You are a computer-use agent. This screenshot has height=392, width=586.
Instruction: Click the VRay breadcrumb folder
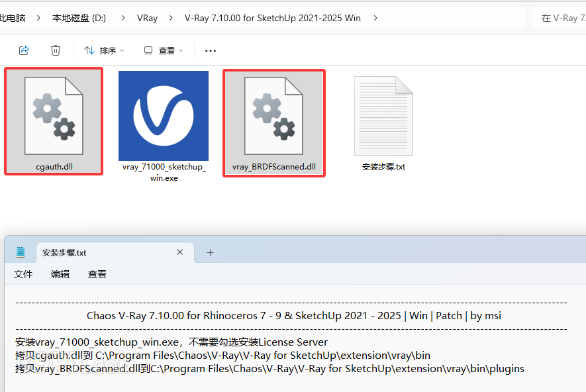[x=147, y=18]
